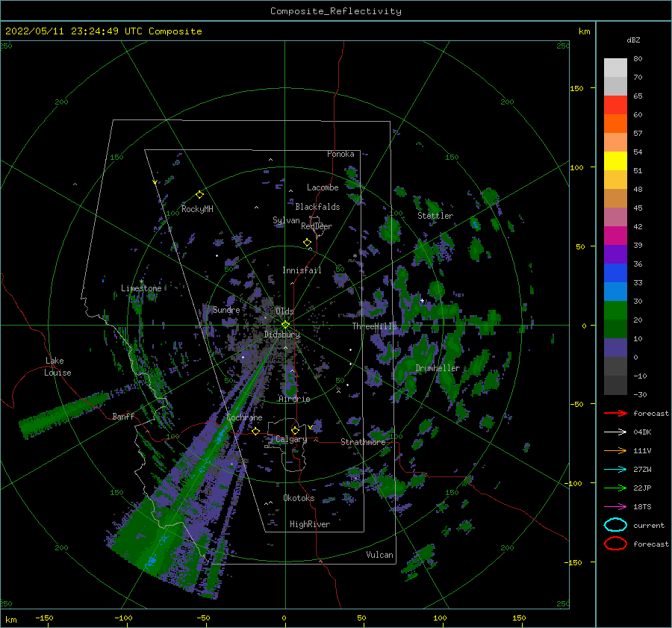Viewport: 672px width, 628px height.
Task: Click the Blackfalds town label
Action: (x=317, y=207)
